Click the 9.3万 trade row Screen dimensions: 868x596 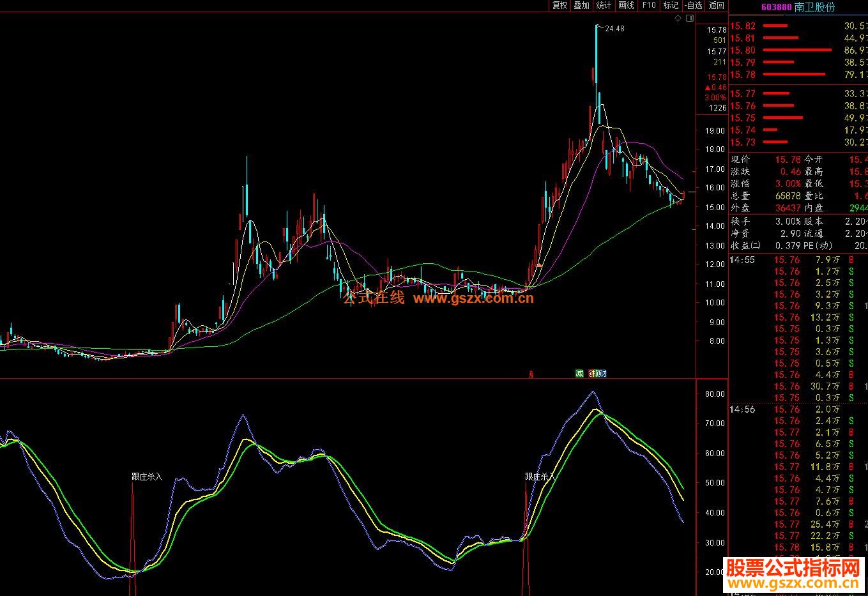coord(798,306)
